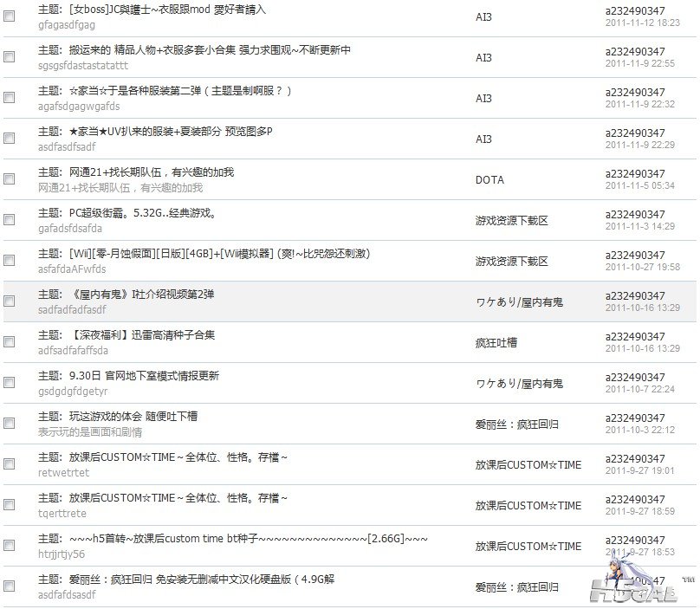Viewport: 700px width, 609px height.
Task: Open the 疯狂吐槽 forum link
Action: 496,343
